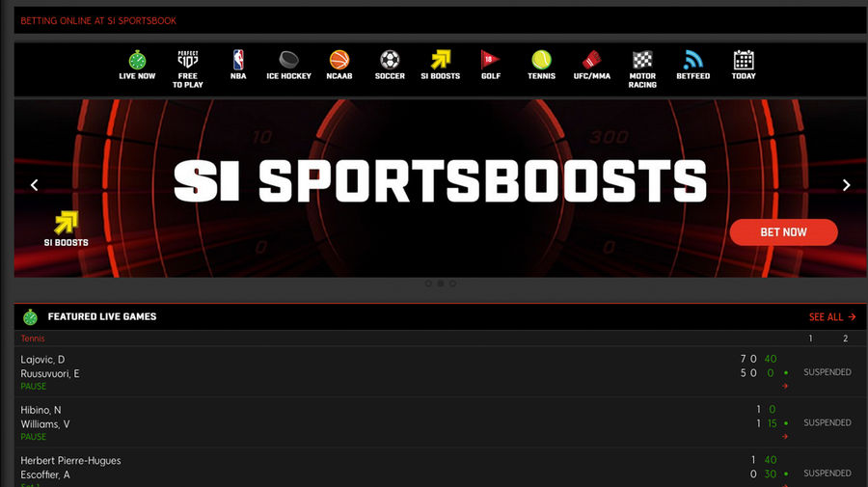Image resolution: width=868 pixels, height=487 pixels.
Task: Open the Herbert Pierre-Hugues match row
Action: pyautogui.click(x=441, y=468)
